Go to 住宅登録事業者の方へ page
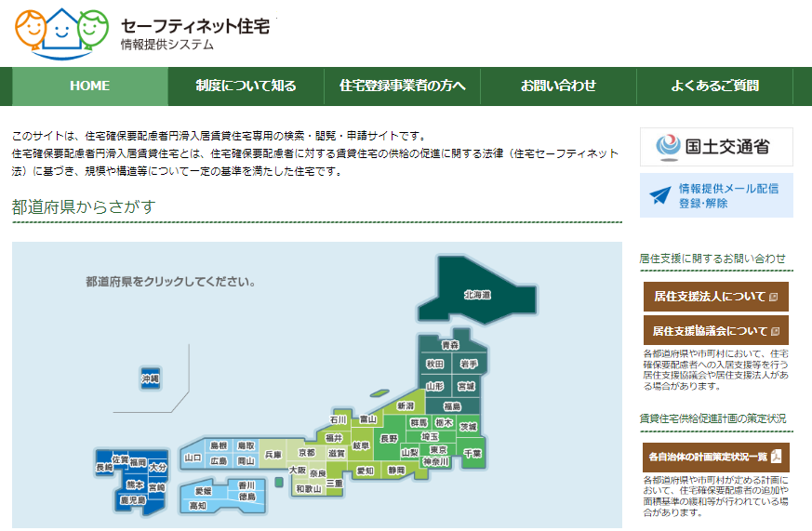Image resolution: width=812 pixels, height=531 pixels. pos(402,86)
